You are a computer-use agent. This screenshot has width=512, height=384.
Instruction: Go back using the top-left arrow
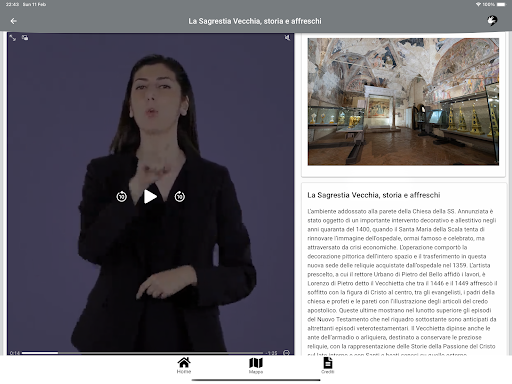tap(14, 21)
